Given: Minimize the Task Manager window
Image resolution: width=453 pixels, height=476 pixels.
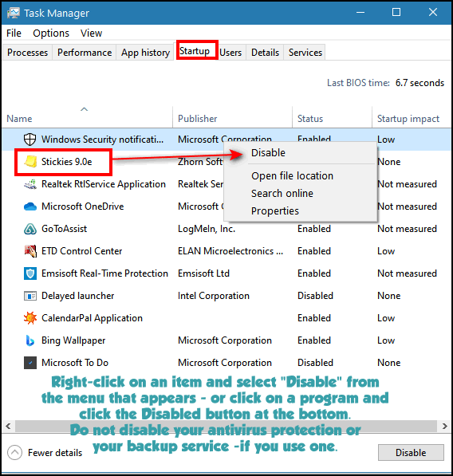Looking at the screenshot, I should [x=360, y=13].
